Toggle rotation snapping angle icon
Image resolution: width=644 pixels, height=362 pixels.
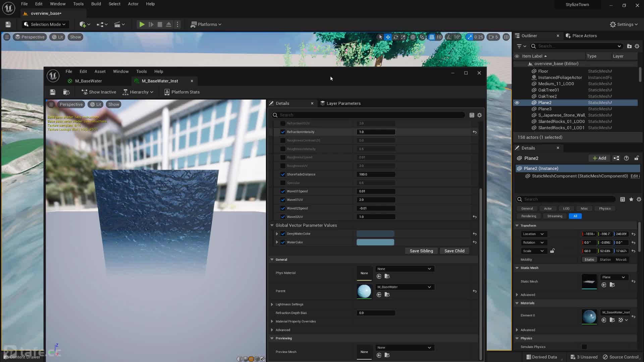click(x=449, y=37)
